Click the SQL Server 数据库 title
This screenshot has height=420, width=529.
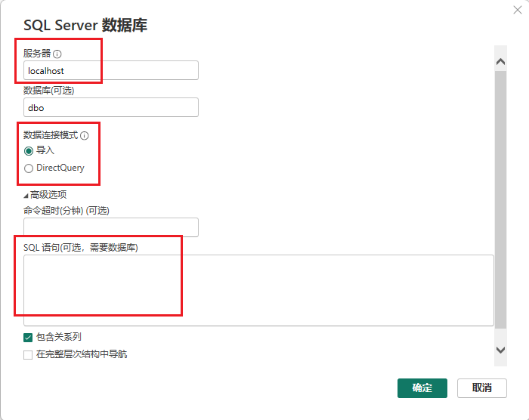point(85,25)
